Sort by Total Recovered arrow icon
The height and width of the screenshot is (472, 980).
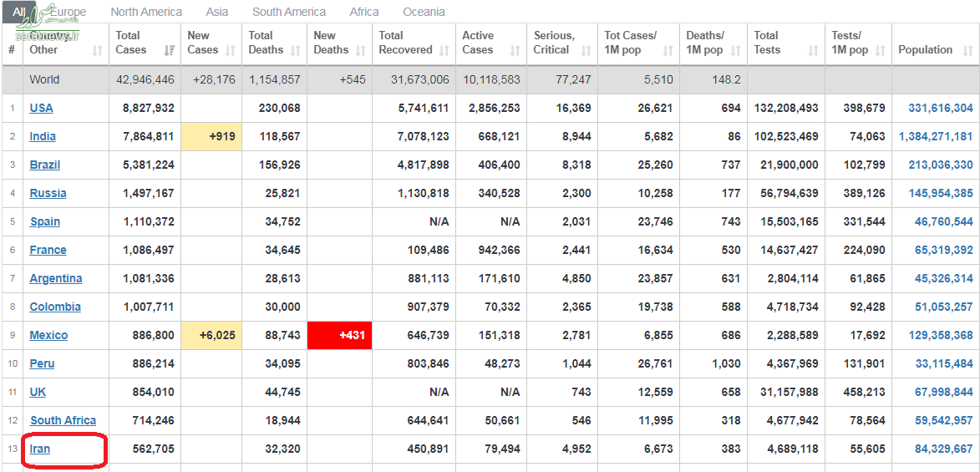(x=444, y=51)
